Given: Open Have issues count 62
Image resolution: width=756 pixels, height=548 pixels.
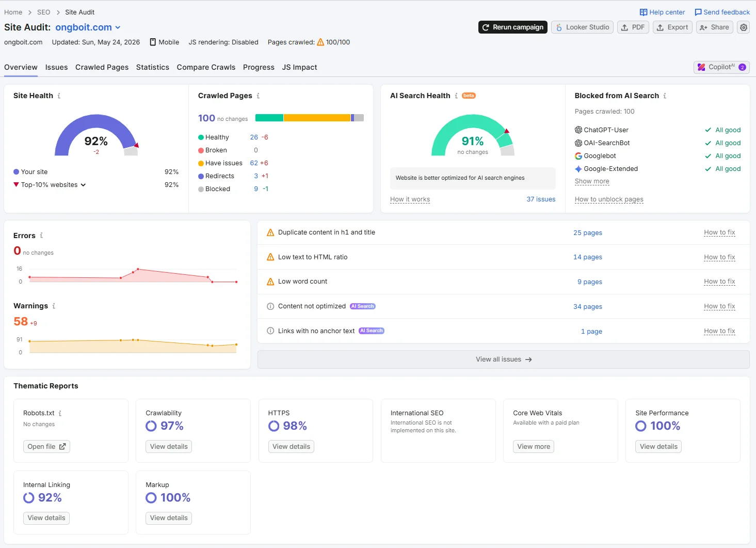Looking at the screenshot, I should tap(254, 163).
